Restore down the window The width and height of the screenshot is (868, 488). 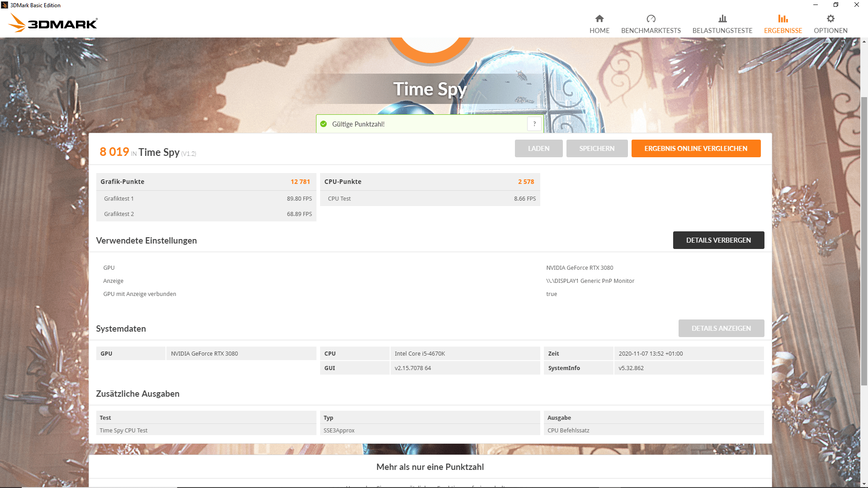[836, 5]
